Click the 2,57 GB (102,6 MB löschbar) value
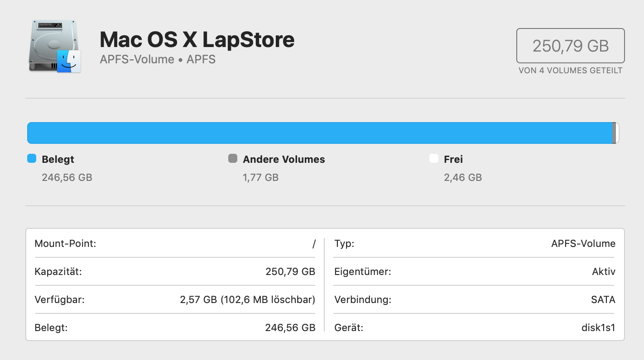 [248, 300]
